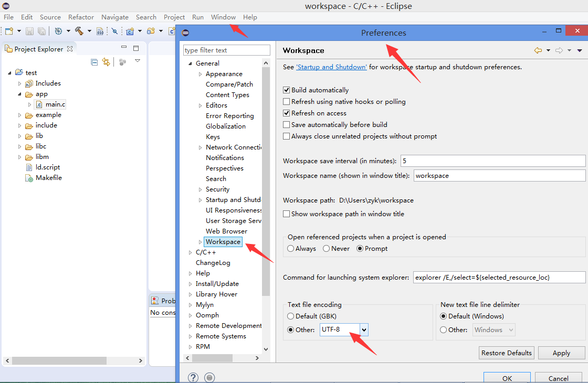Select the main.c file icon

(x=39, y=104)
